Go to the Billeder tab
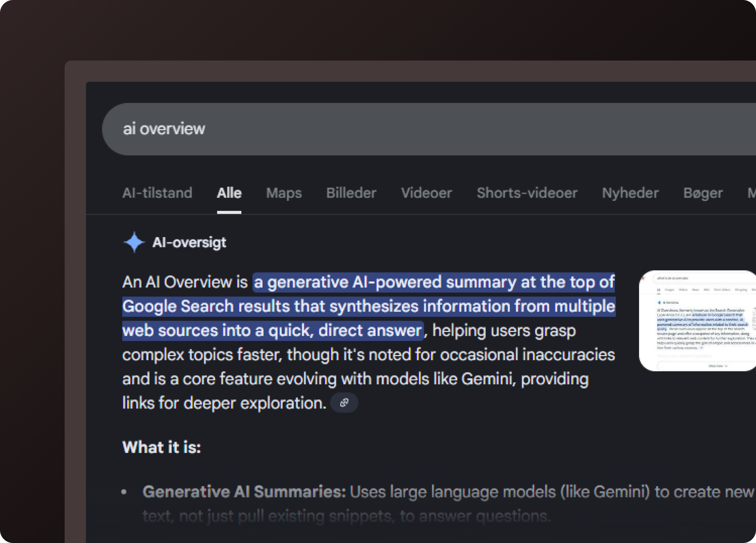Screen dimensions: 756x543 tap(351, 193)
